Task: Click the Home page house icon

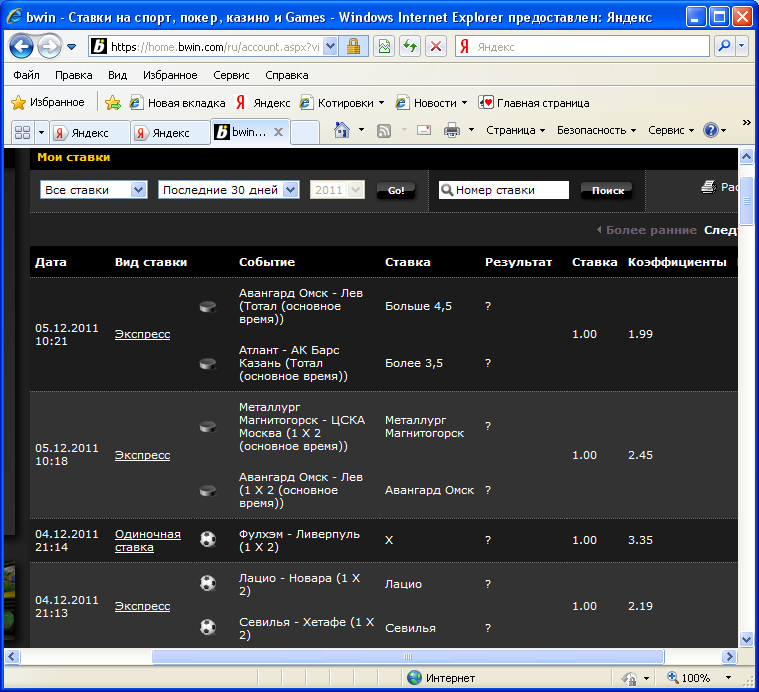Action: [342, 130]
